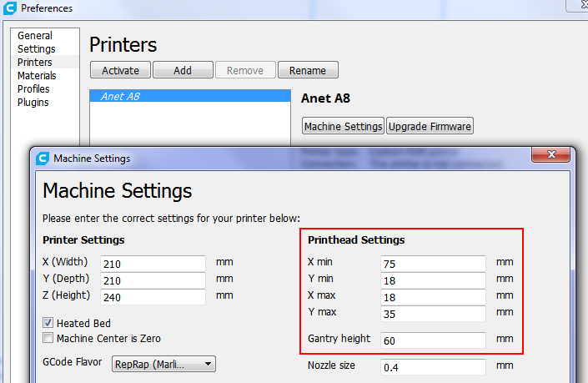The image size is (588, 383).
Task: Select Anet A8 in printer list
Action: click(190, 96)
